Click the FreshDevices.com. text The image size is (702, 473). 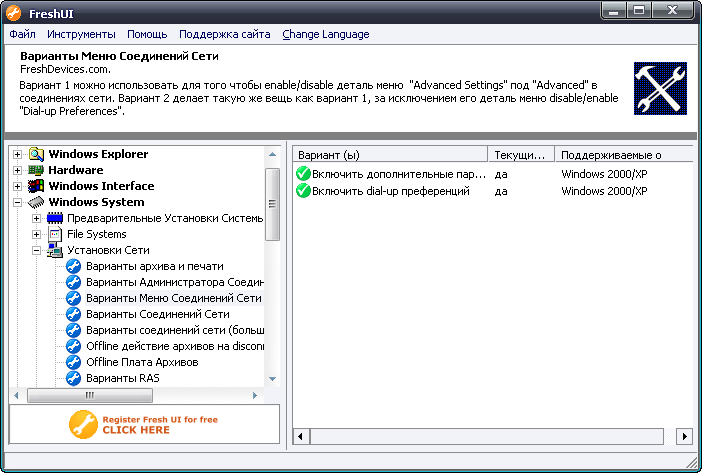65,69
